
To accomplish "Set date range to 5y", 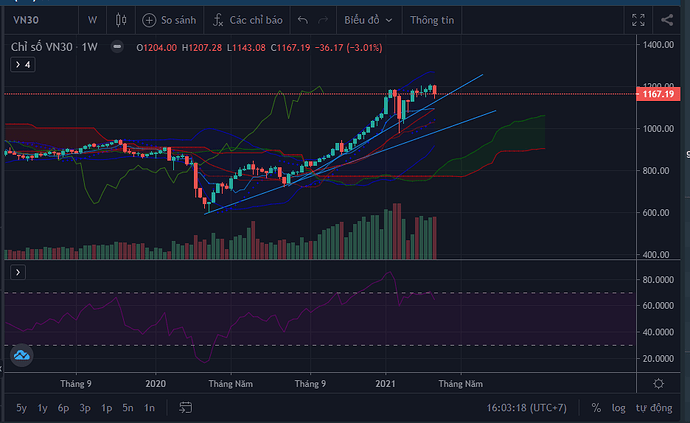I will click(x=21, y=407).
